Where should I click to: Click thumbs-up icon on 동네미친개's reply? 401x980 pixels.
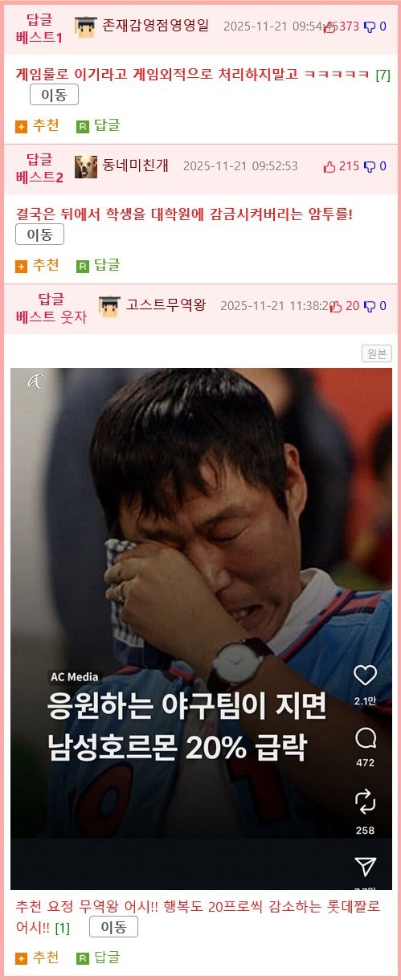click(x=329, y=167)
